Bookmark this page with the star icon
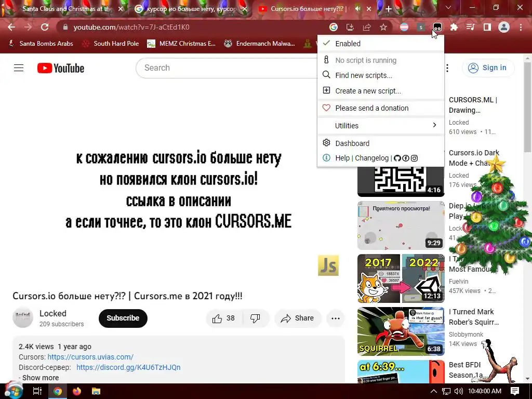 [x=383, y=27]
